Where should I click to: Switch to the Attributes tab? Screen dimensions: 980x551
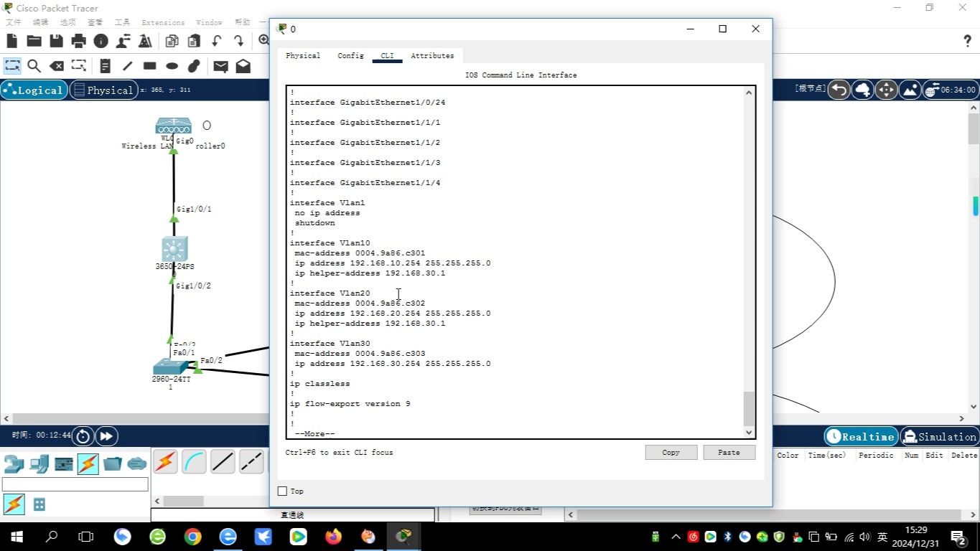pos(432,56)
